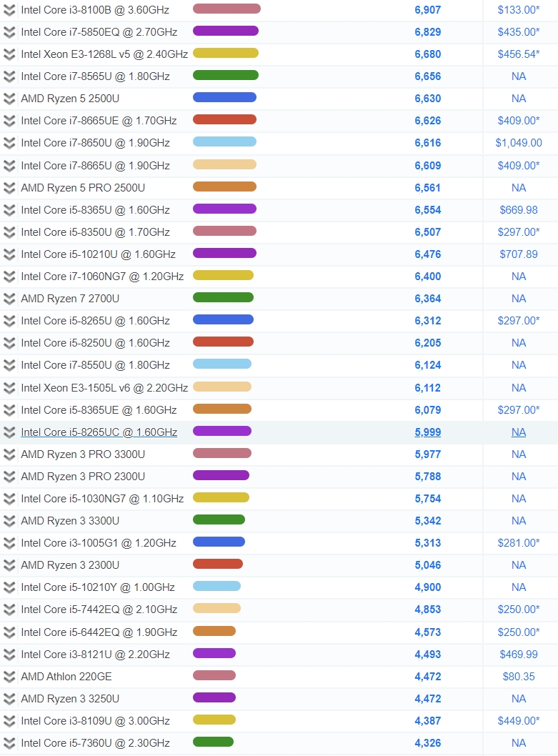The image size is (558, 756).
Task: Click the score 6,609 for i7-8665U
Action: coord(428,165)
